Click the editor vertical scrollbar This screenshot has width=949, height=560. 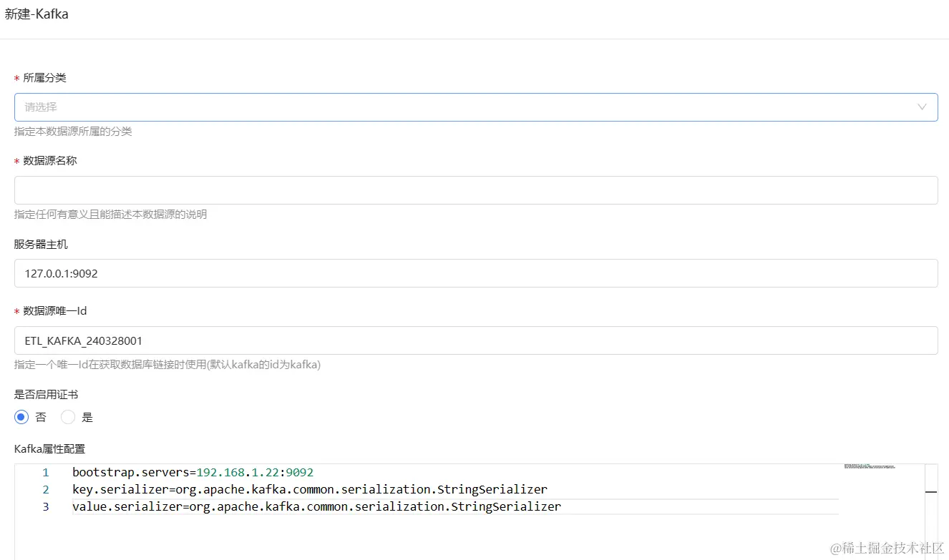[931, 511]
